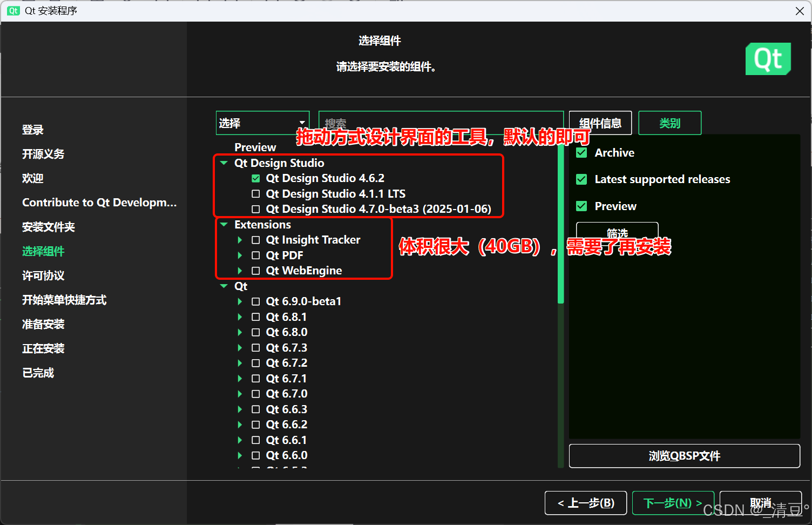Check the Qt Insight Tracker checkbox
Viewport: 812px width, 525px height.
pyautogui.click(x=256, y=240)
